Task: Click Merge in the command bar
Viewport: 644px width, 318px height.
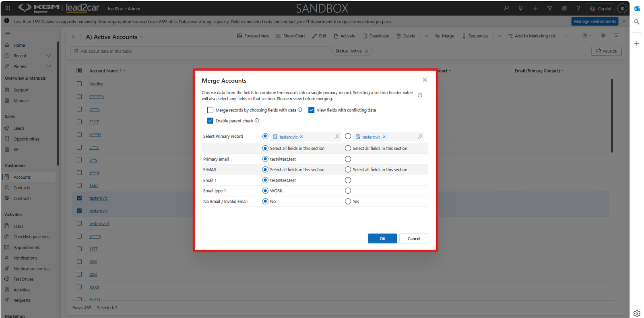Action: 444,36
